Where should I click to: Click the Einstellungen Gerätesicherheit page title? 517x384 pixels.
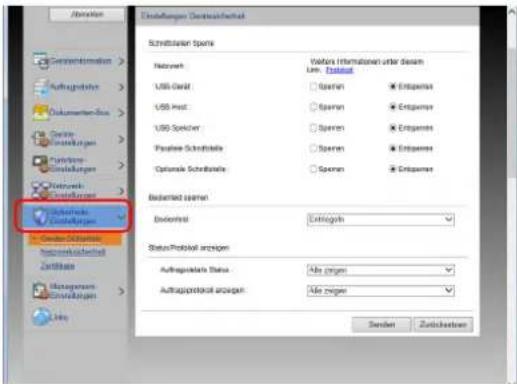tap(193, 16)
